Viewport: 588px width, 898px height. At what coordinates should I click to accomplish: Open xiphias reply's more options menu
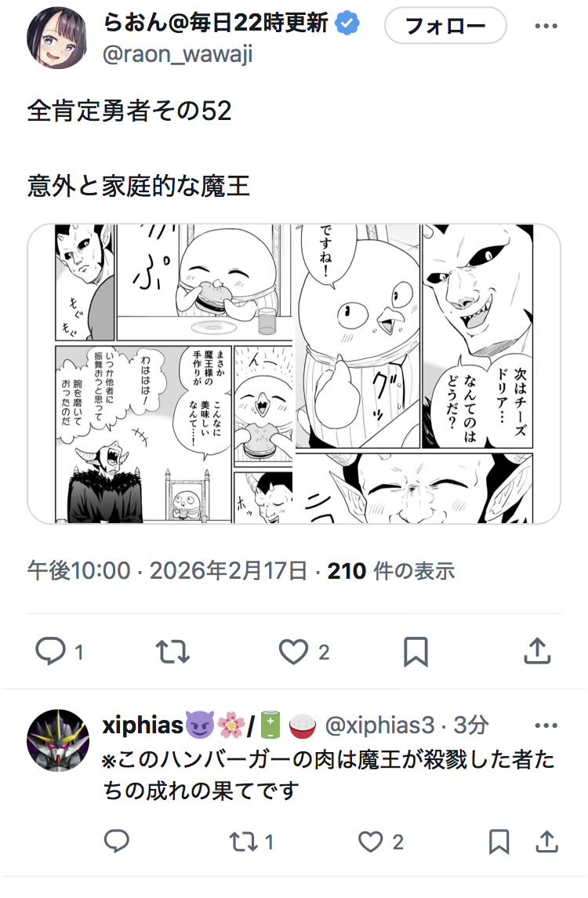546,725
